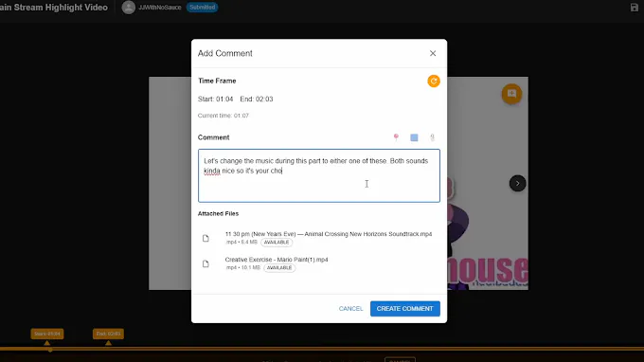
Task: Click the save icon in the header
Action: (635, 8)
